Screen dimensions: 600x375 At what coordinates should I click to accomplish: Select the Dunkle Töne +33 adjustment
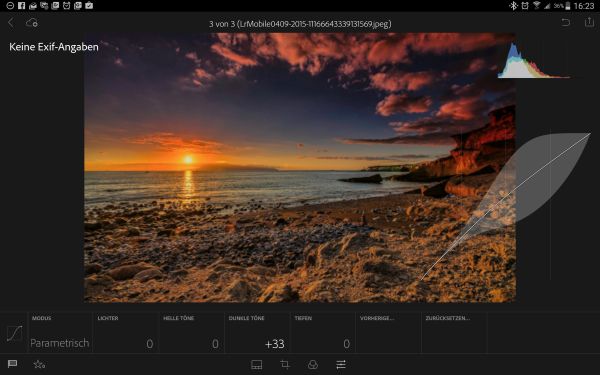(257, 333)
